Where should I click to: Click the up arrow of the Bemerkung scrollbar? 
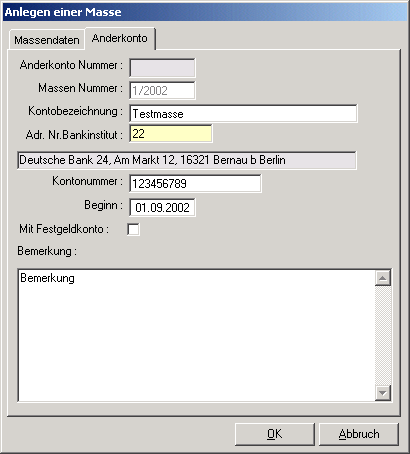[383, 278]
